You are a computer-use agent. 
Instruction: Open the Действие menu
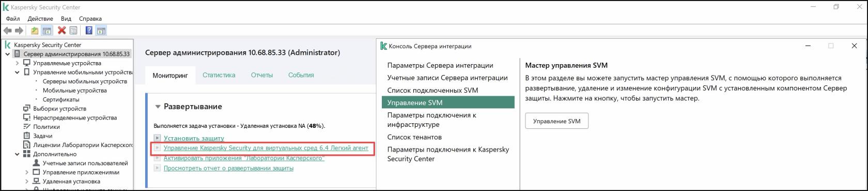click(x=40, y=19)
